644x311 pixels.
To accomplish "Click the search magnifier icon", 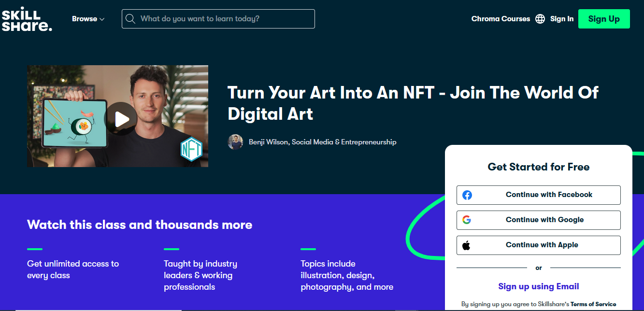I will pos(130,19).
